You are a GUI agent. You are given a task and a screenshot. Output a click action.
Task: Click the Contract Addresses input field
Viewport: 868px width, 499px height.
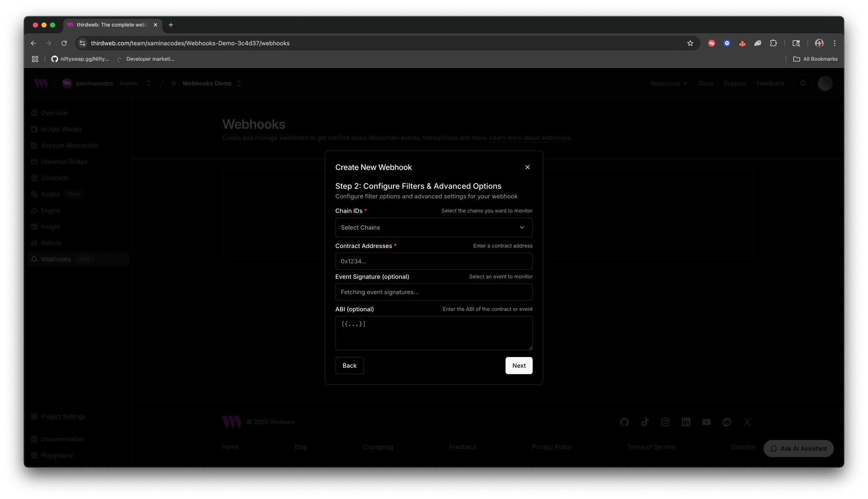pyautogui.click(x=434, y=261)
